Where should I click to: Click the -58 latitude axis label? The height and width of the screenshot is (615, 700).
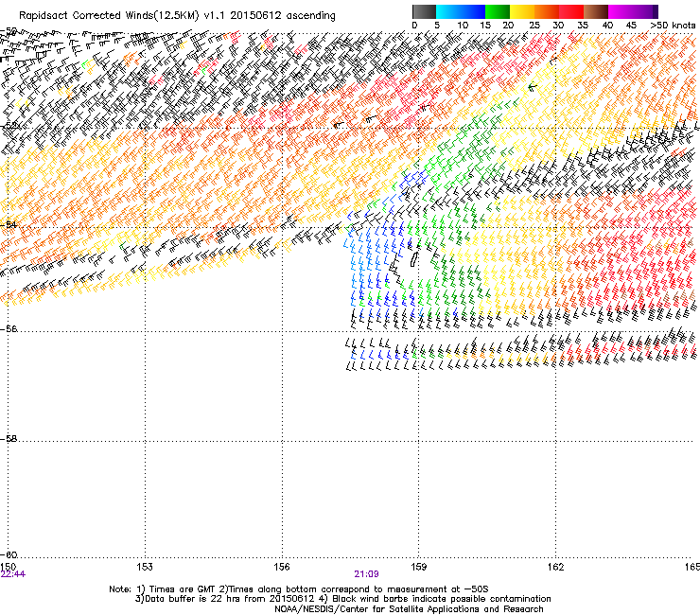(9, 439)
